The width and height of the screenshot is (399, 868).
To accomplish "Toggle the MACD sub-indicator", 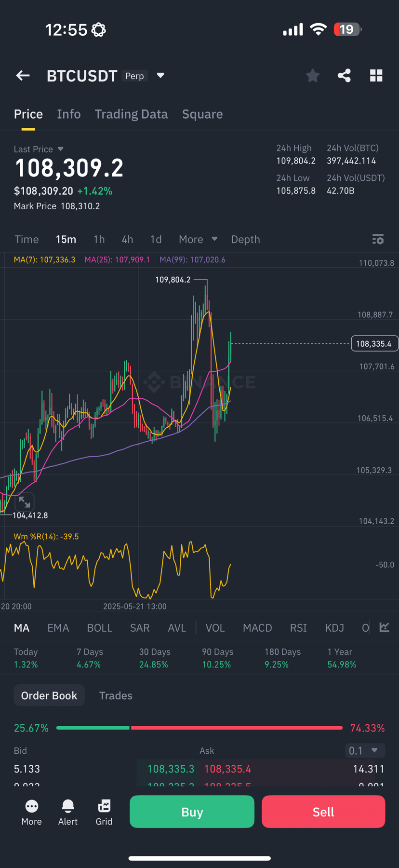I will tap(257, 628).
